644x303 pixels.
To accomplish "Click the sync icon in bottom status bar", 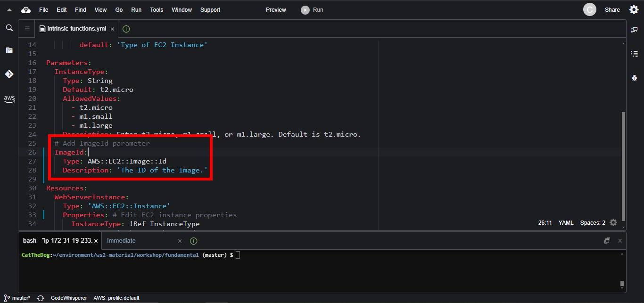I will click(x=41, y=298).
